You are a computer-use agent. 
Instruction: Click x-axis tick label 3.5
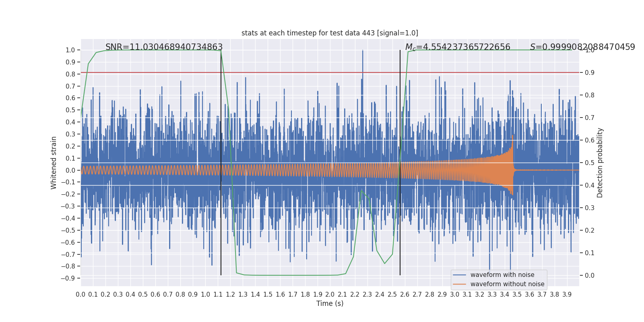[x=517, y=295]
